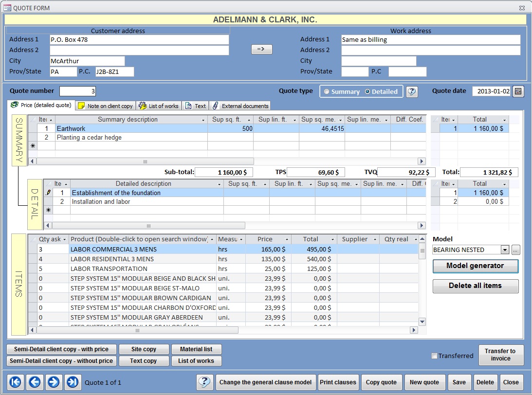Image resolution: width=532 pixels, height=395 pixels.
Task: Toggle the Transferred checkbox
Action: pos(434,356)
